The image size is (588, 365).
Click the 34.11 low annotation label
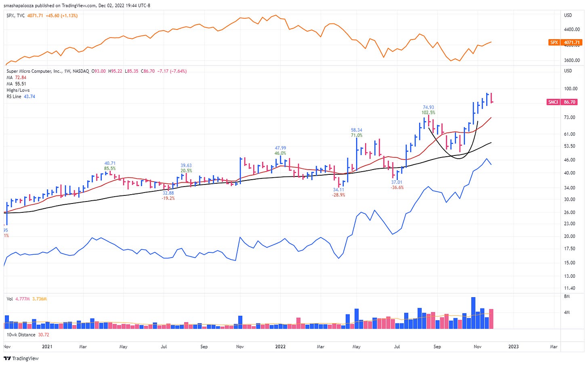click(x=338, y=190)
